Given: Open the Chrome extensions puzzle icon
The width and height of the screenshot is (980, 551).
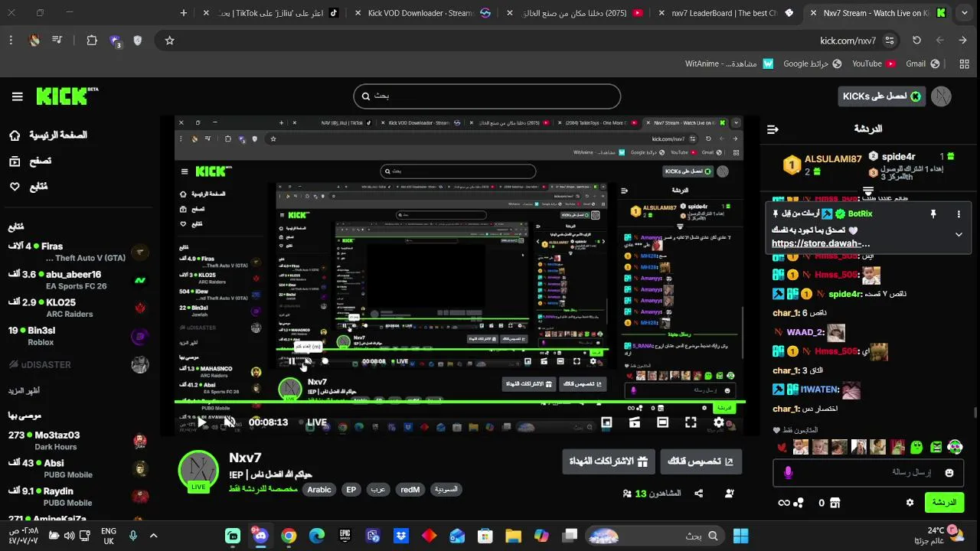Looking at the screenshot, I should [92, 41].
